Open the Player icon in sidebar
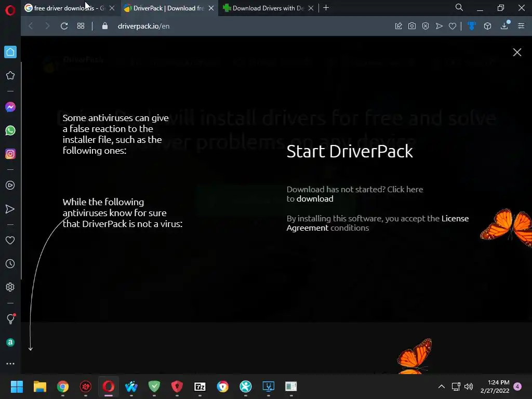Viewport: 532px width, 399px height. [10, 185]
